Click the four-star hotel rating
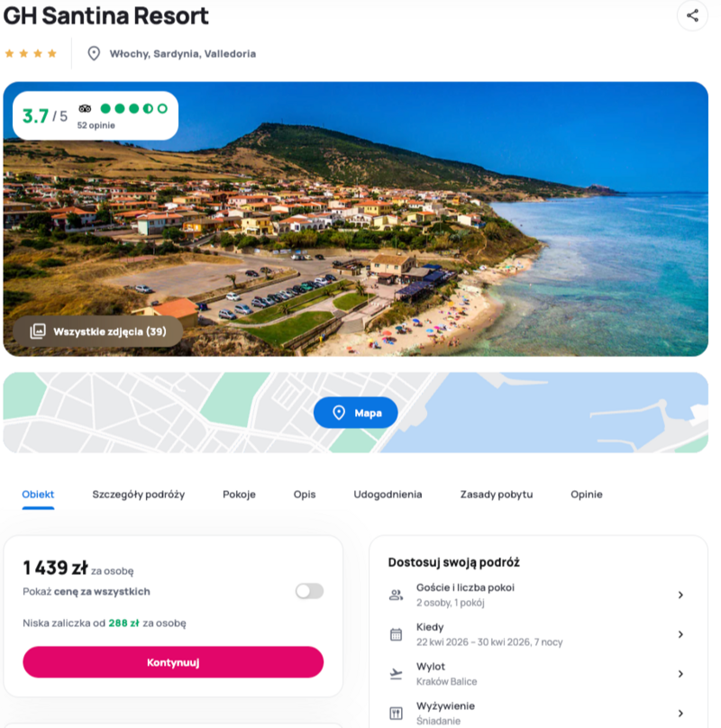The image size is (721, 728). [x=31, y=53]
